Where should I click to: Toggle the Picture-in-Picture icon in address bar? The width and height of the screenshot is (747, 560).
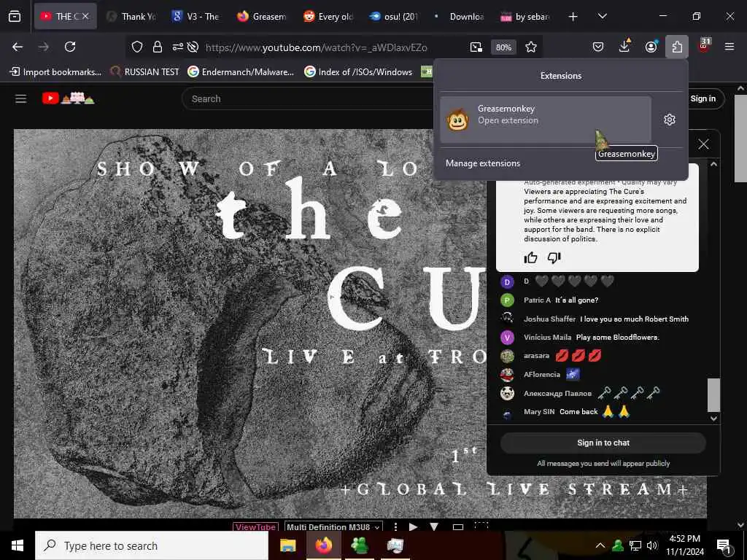tap(476, 47)
